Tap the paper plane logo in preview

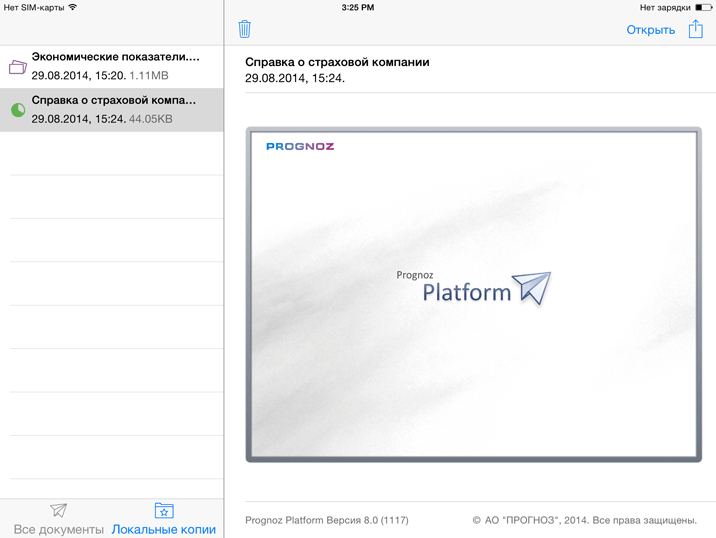pyautogui.click(x=532, y=288)
